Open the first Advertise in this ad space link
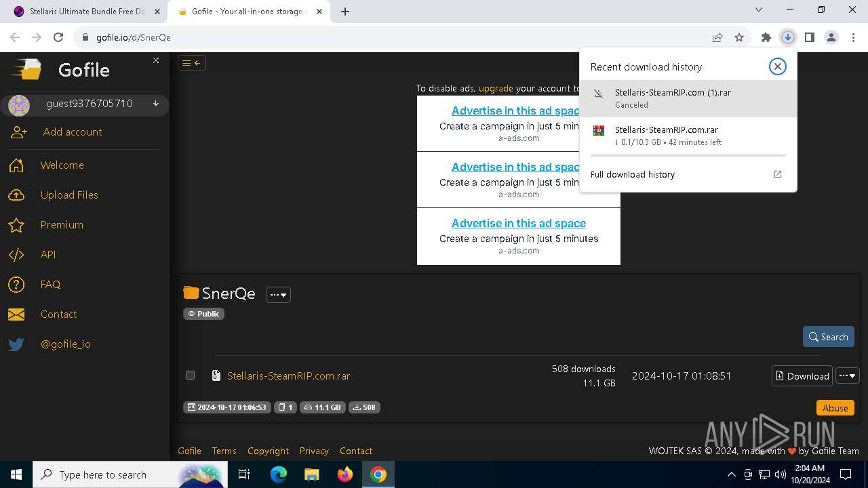Screen dimensions: 868x488 [x=515, y=110]
